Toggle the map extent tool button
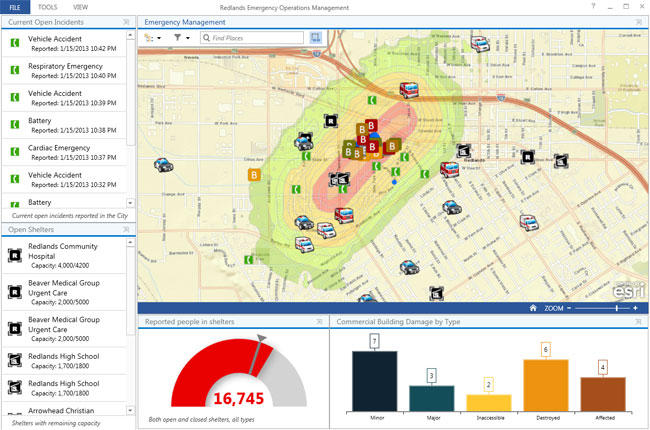 (x=316, y=38)
